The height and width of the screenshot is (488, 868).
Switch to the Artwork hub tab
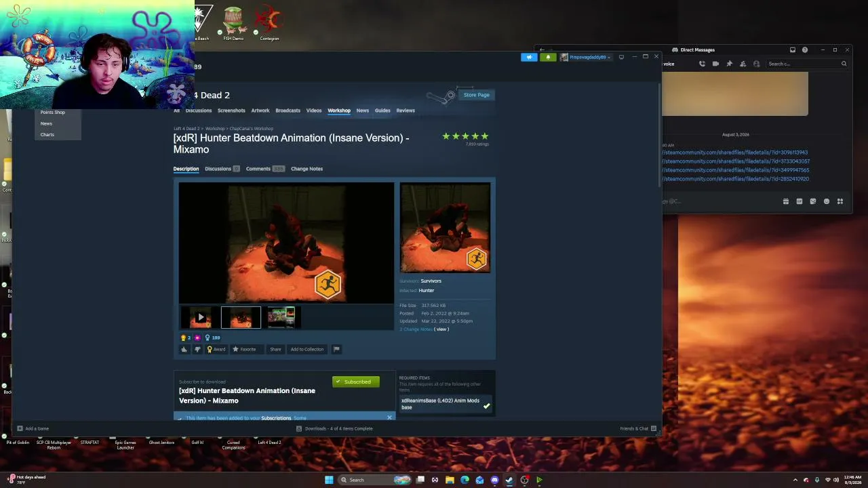tap(260, 110)
